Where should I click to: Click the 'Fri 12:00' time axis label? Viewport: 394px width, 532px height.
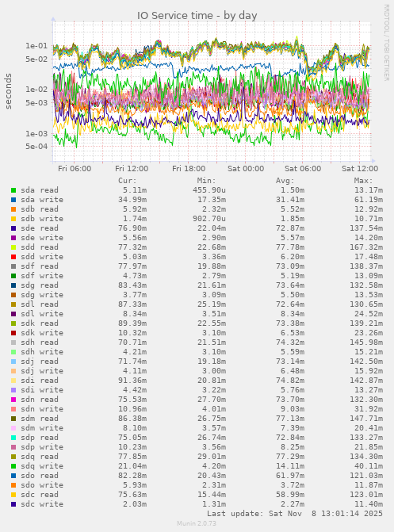pos(132,169)
